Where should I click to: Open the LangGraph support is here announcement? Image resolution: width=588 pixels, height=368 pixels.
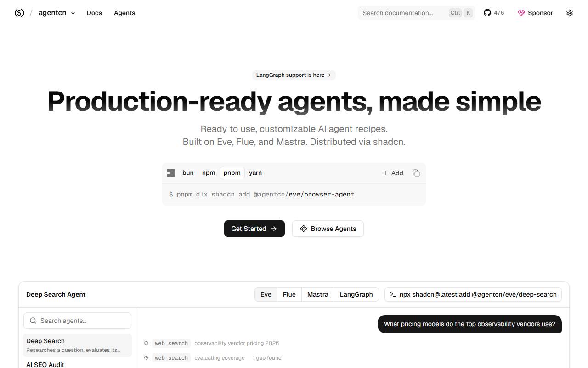point(294,75)
